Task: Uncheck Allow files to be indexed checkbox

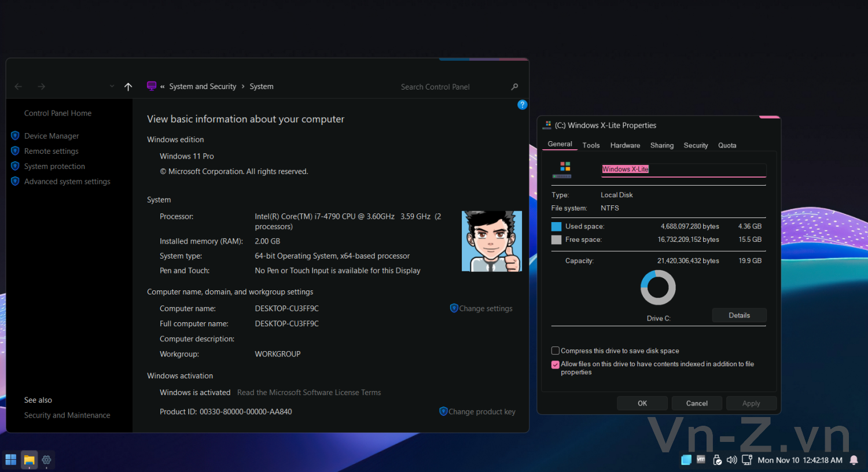Action: click(x=556, y=364)
